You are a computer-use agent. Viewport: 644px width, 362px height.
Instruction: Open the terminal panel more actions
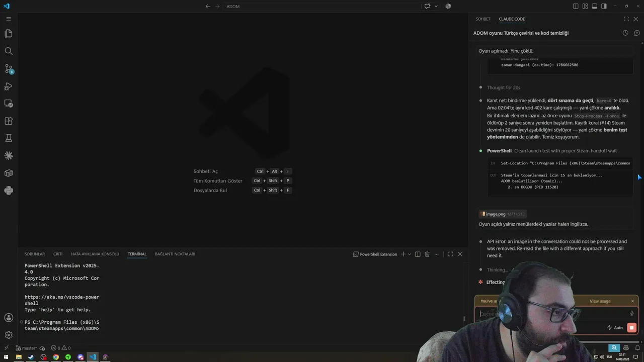(x=437, y=254)
